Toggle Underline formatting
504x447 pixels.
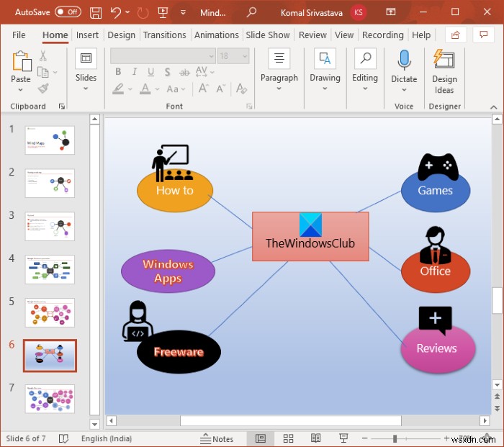[x=150, y=72]
